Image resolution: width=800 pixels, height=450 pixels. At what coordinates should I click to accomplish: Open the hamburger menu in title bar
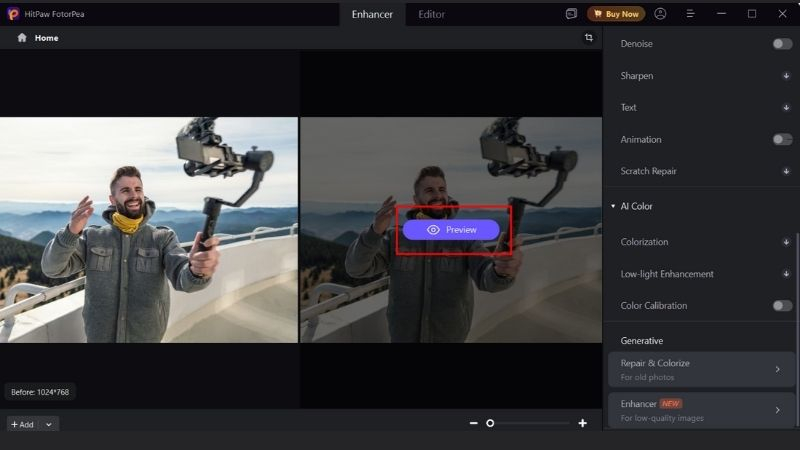coord(690,14)
